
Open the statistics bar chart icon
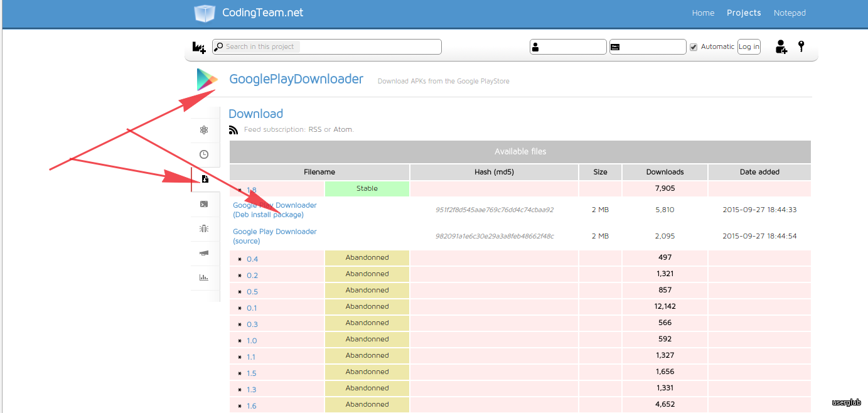(204, 277)
